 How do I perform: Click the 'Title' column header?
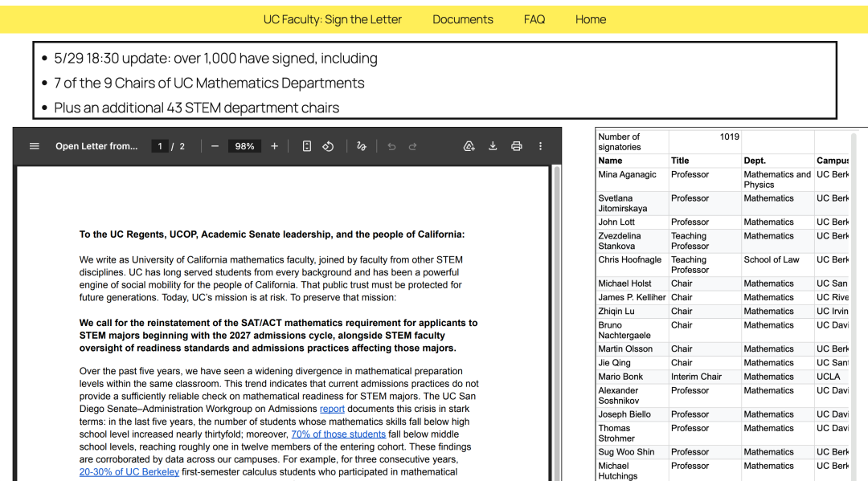tap(706, 161)
